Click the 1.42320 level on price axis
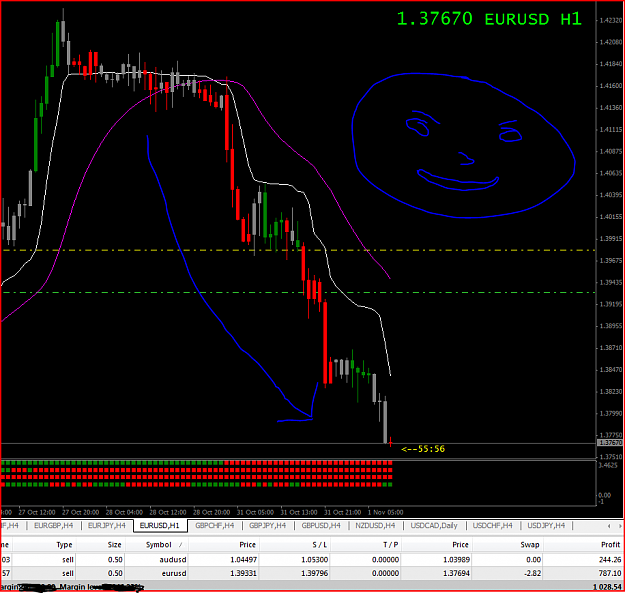The height and width of the screenshot is (593, 625). coord(611,20)
